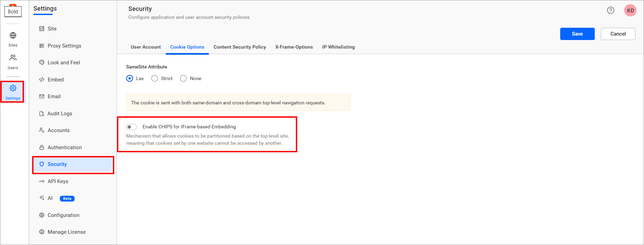Screen dimensions: 644x245
Task: Enable CHIPS for IFrame-based Embedding toggle
Action: point(131,127)
